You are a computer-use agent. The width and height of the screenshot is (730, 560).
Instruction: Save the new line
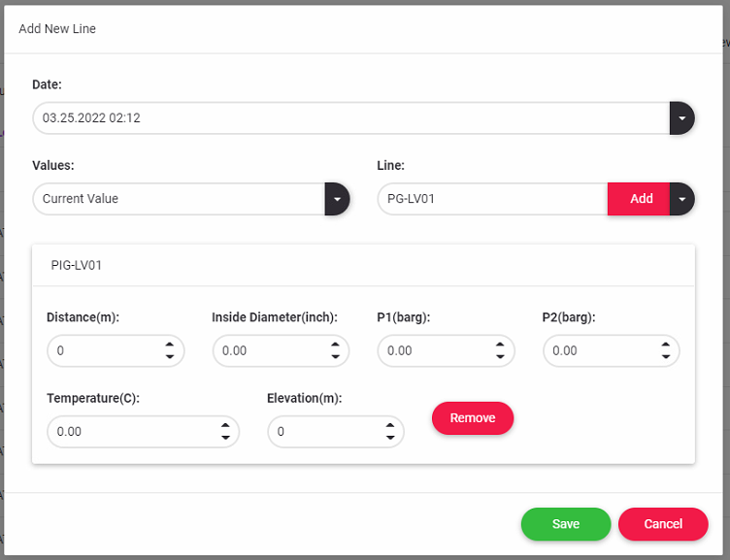pyautogui.click(x=565, y=524)
